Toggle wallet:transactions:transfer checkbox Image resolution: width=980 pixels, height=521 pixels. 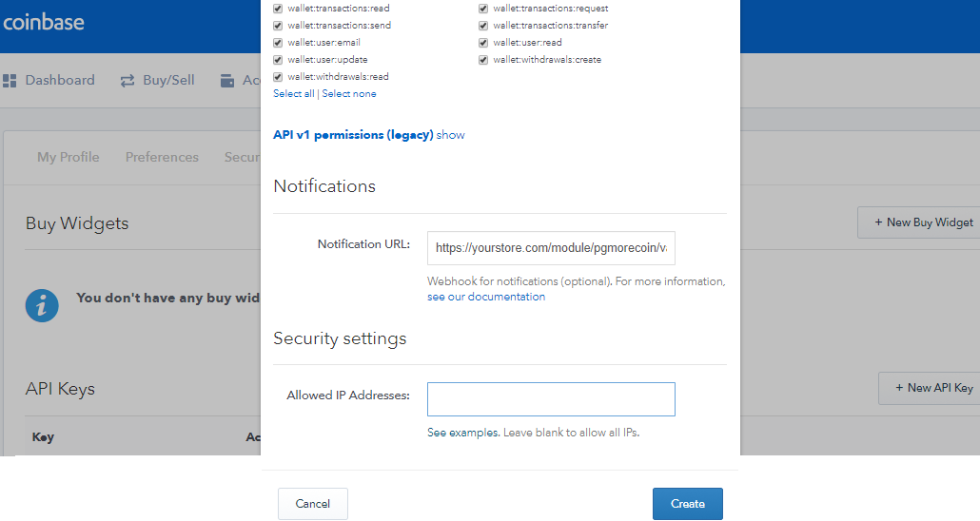(x=483, y=26)
